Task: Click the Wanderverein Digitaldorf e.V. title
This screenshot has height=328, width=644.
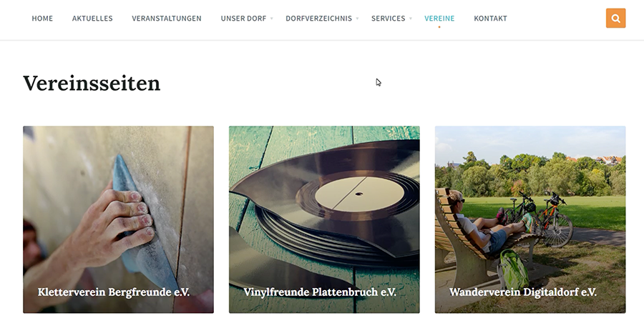Action: [523, 292]
